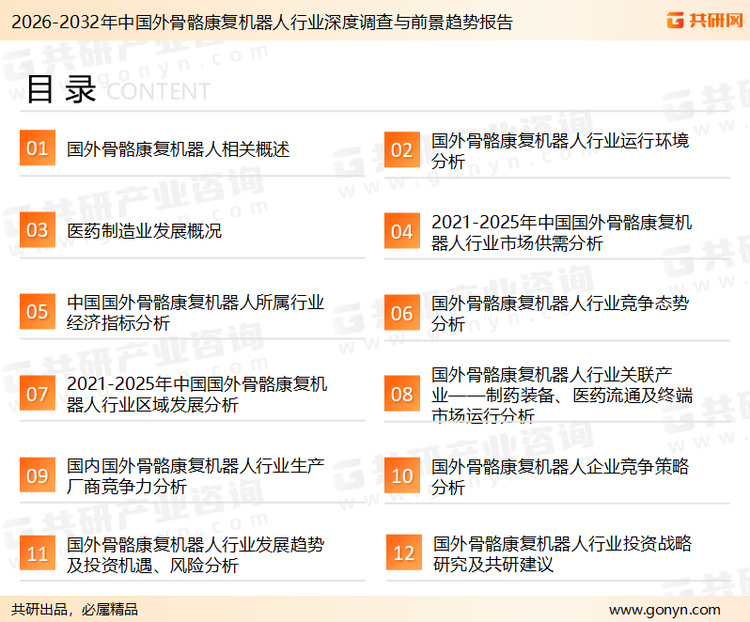Image resolution: width=750 pixels, height=622 pixels.
Task: Click the footer slogan 共研出品, 必属精品
Action: (75, 610)
